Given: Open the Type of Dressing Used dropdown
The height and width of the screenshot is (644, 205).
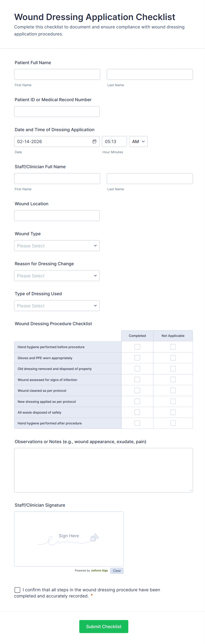Looking at the screenshot, I should (57, 306).
